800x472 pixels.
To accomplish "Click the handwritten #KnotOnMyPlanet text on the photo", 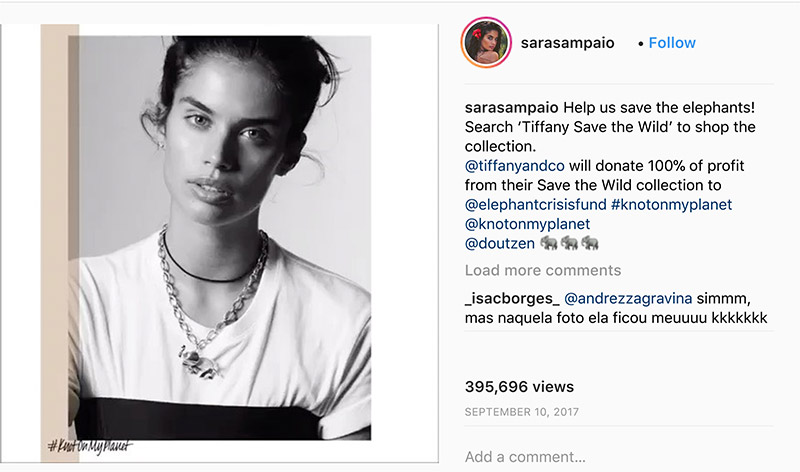I will pos(90,446).
